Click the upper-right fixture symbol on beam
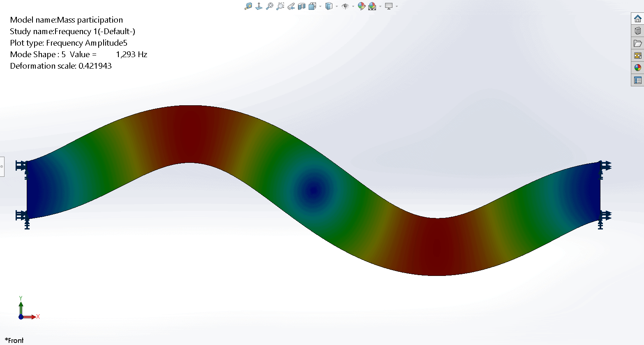 pos(605,166)
